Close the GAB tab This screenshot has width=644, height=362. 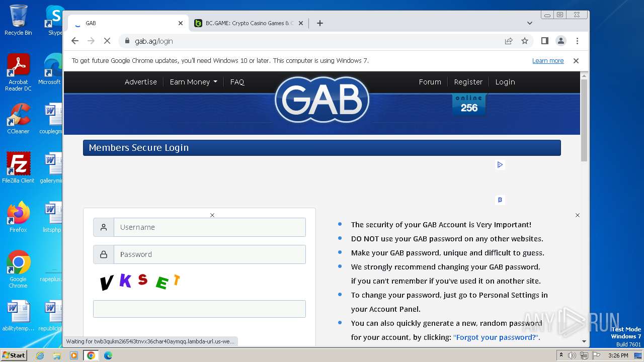point(181,23)
